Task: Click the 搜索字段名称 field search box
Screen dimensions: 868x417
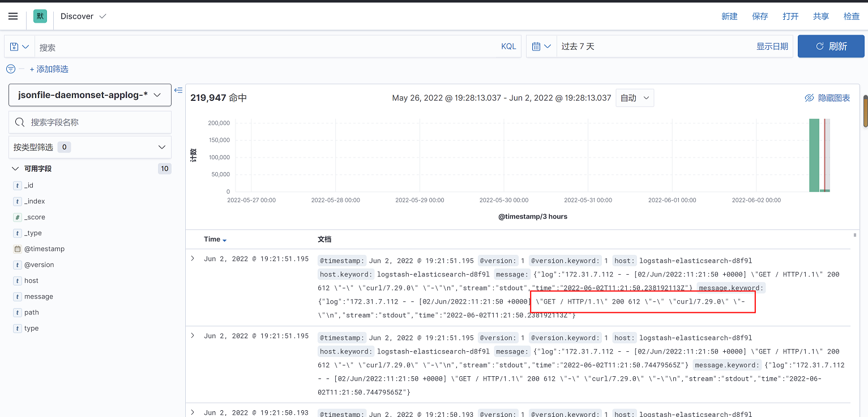Action: pos(90,122)
